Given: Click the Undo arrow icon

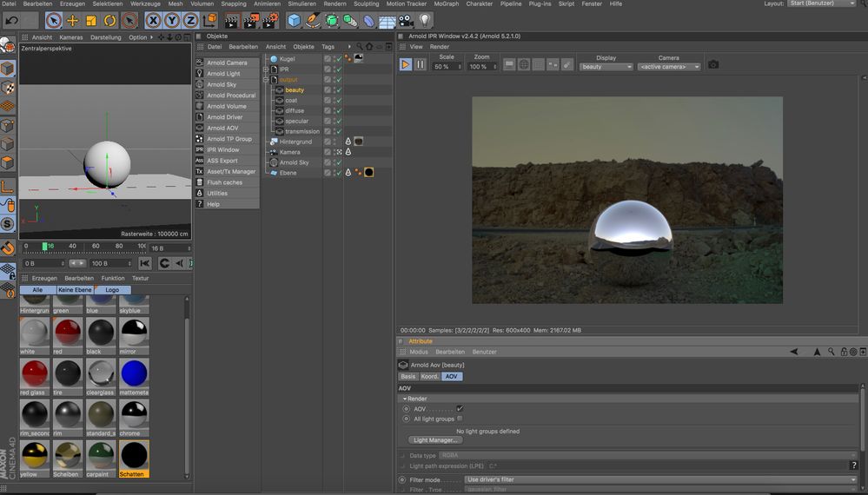Looking at the screenshot, I should (11, 21).
